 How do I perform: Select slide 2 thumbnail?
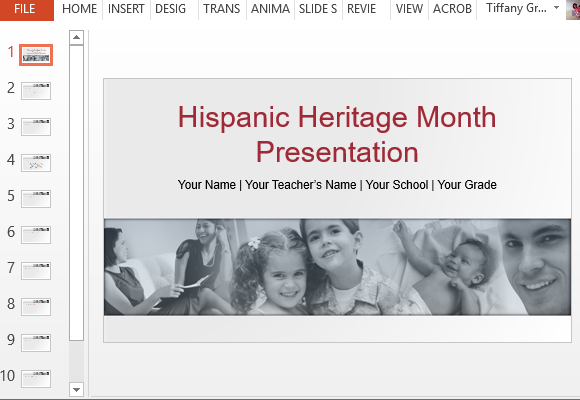click(x=36, y=91)
